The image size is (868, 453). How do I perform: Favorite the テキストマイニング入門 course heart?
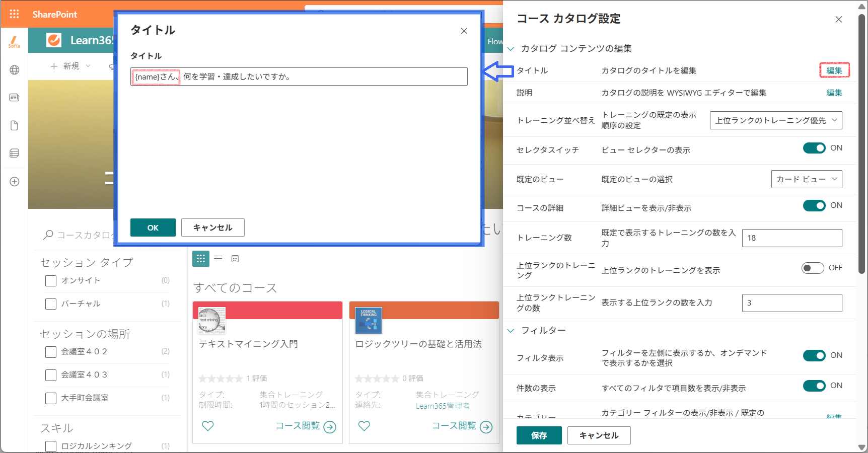tap(208, 426)
